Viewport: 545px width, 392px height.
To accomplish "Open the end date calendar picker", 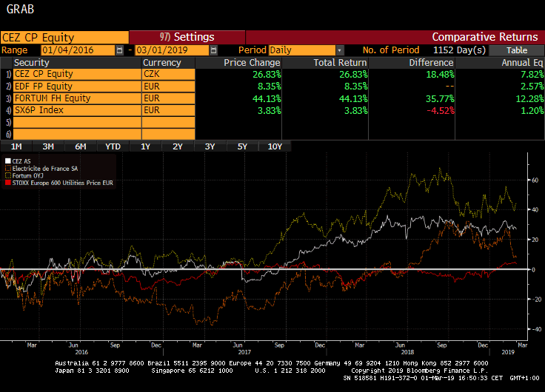I will coord(213,50).
